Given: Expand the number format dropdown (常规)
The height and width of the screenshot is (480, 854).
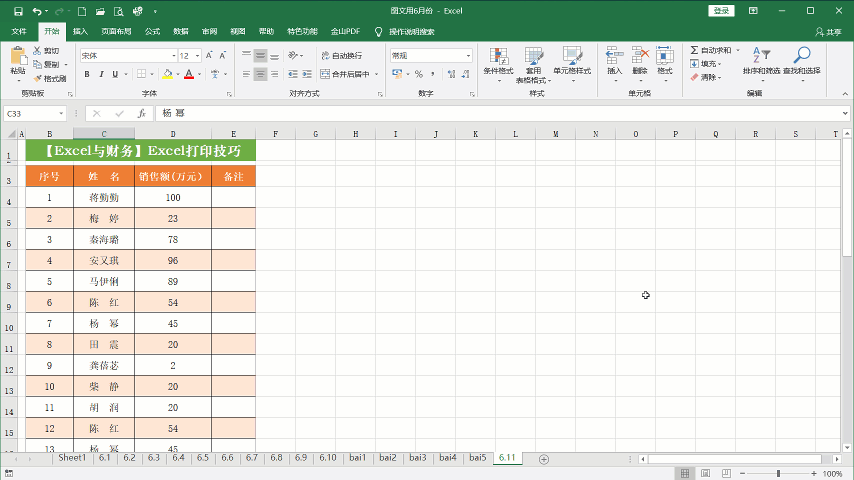Looking at the screenshot, I should 467,56.
